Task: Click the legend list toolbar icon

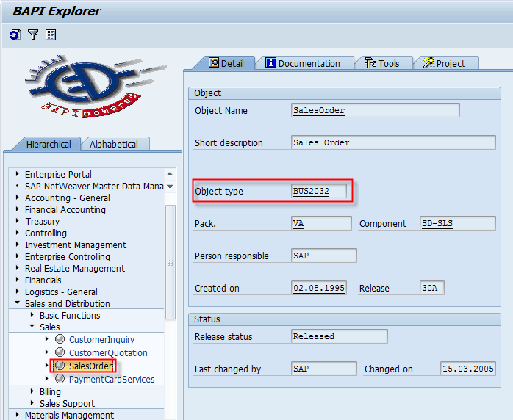Action: pos(51,35)
